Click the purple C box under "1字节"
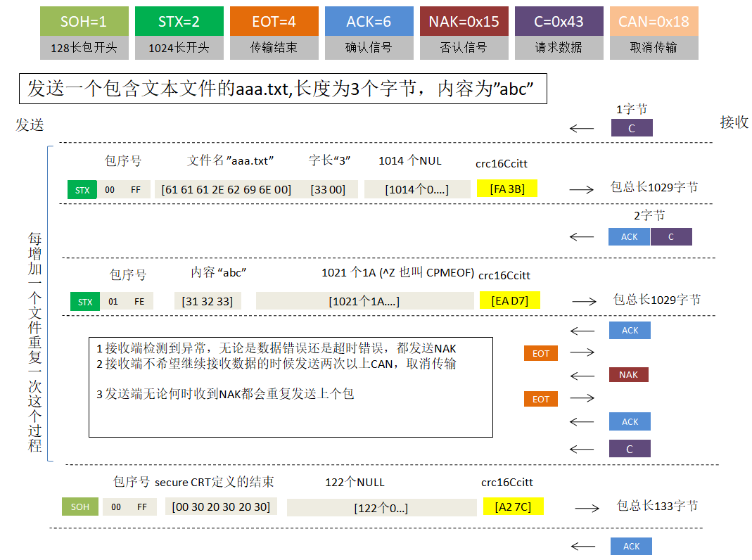The width and height of the screenshot is (752, 560). click(632, 128)
